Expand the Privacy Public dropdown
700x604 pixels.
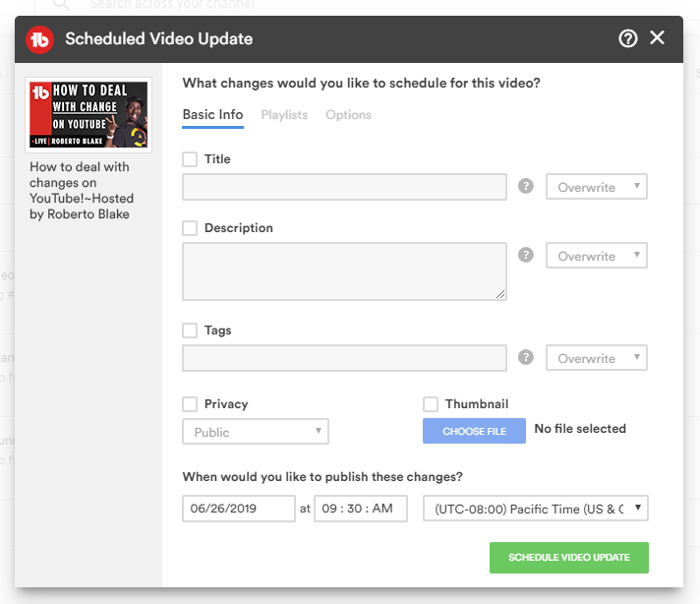coord(256,432)
